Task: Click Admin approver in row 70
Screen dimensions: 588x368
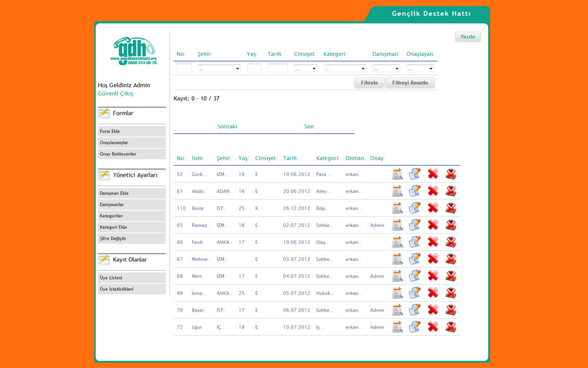Action: (377, 310)
